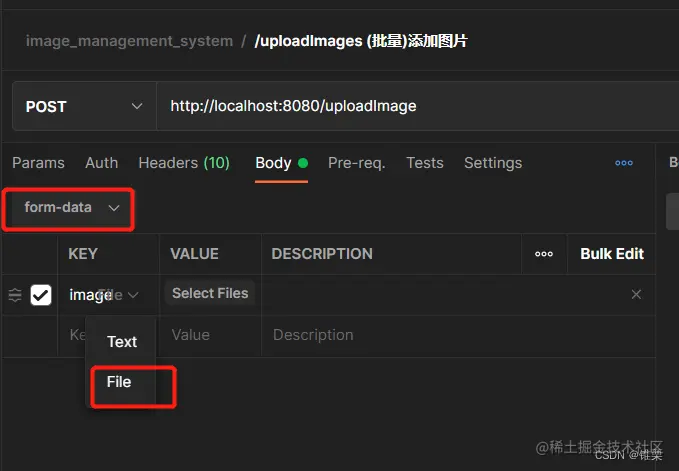This screenshot has height=471, width=679.
Task: Choose Text in the type menu
Action: [x=122, y=342]
